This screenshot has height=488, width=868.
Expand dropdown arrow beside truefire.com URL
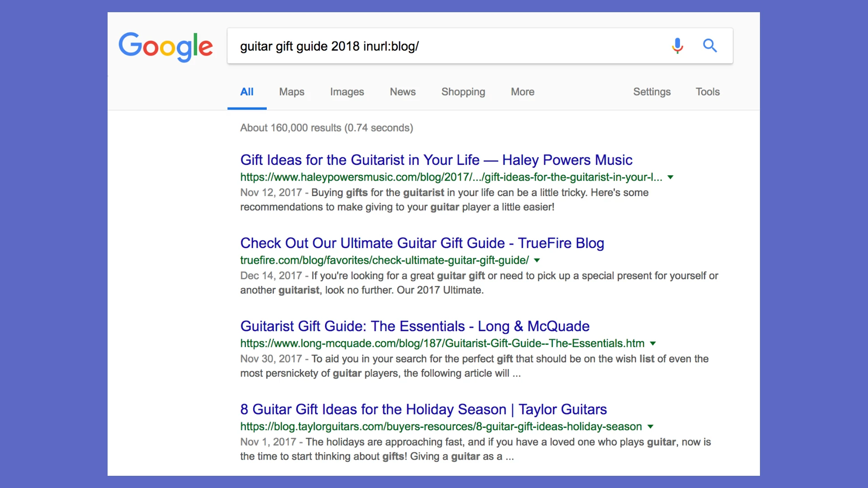[x=537, y=260]
